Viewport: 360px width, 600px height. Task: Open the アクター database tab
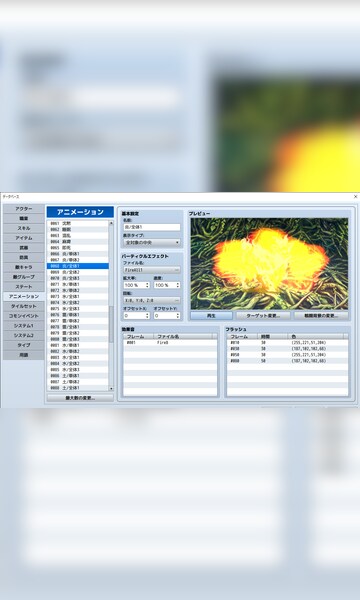coord(24,209)
